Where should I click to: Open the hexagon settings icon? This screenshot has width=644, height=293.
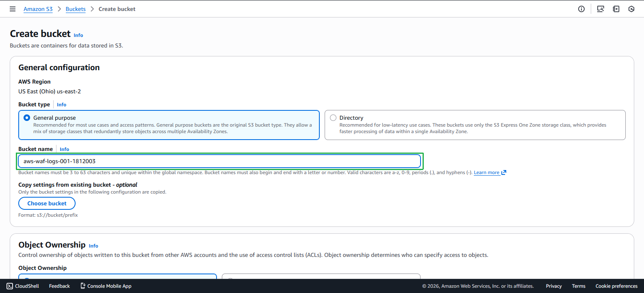pyautogui.click(x=631, y=9)
